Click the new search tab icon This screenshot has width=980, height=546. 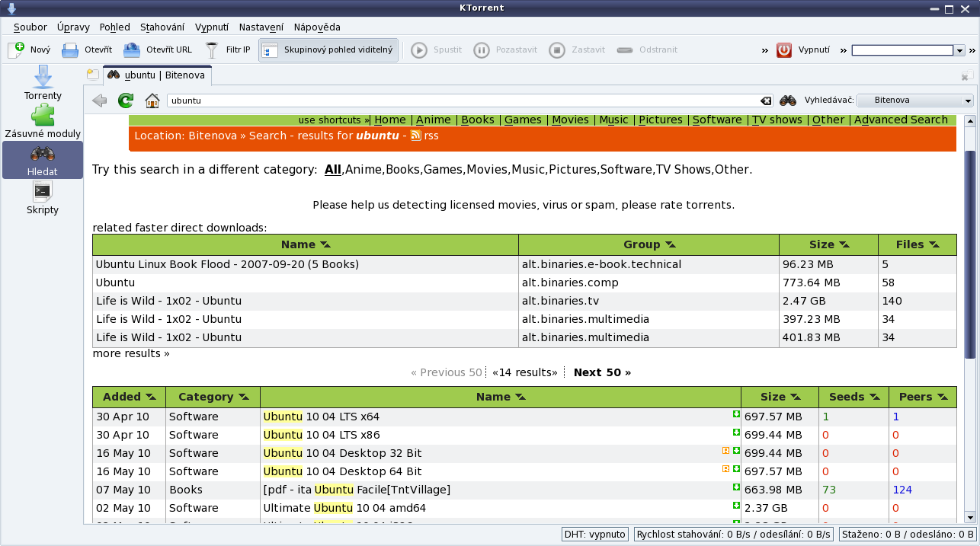(92, 75)
